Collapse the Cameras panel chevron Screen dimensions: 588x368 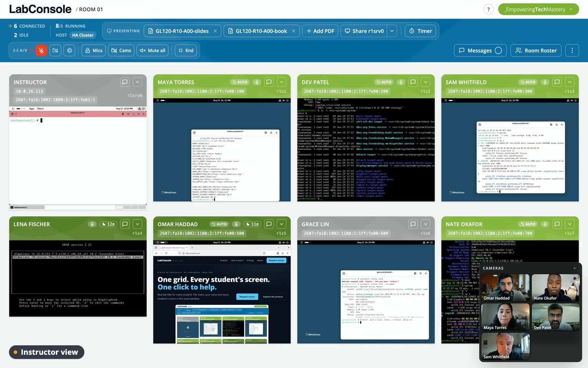(x=575, y=268)
